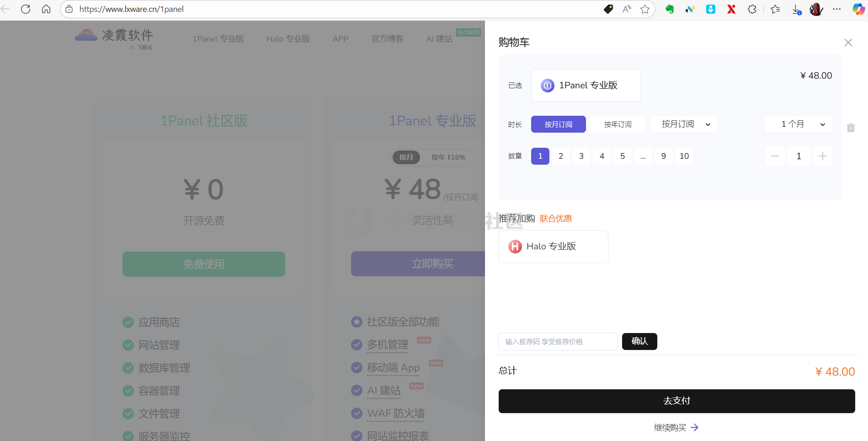Click the 移动端 App feature link
Viewport: 868px width, 441px height.
tap(394, 368)
